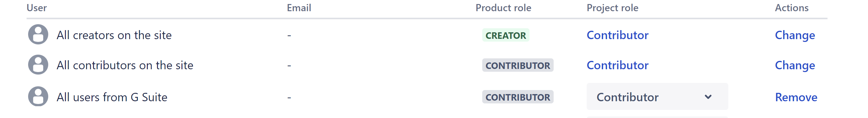
Task: Sort by the Product role column header
Action: (503, 8)
